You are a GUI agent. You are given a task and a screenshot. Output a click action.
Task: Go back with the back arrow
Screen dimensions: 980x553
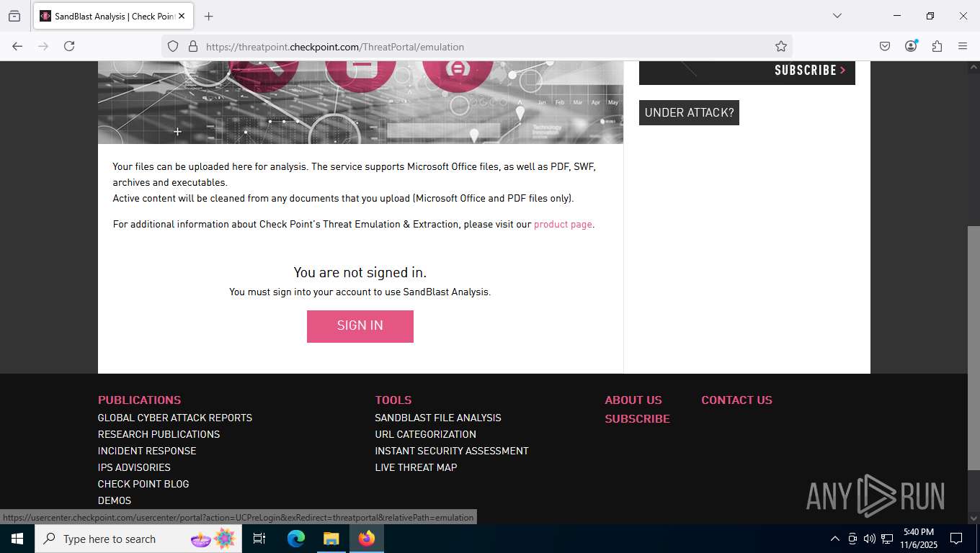point(17,46)
